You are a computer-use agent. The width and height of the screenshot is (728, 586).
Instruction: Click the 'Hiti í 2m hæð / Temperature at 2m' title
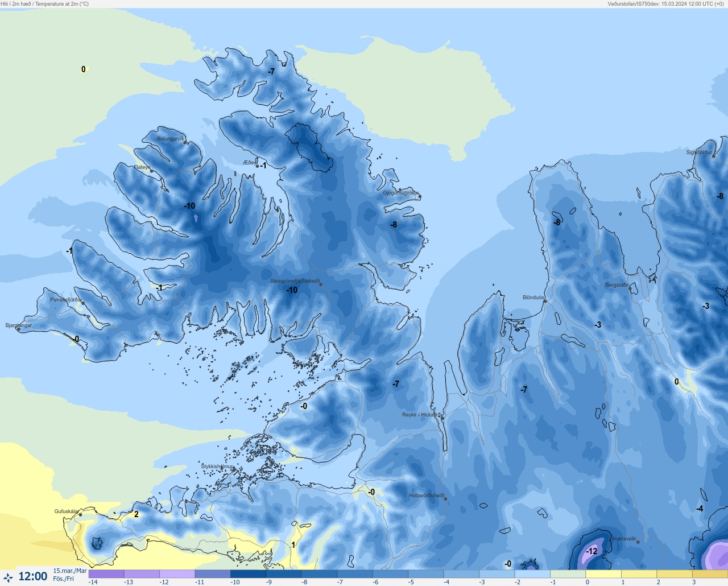(45, 4)
